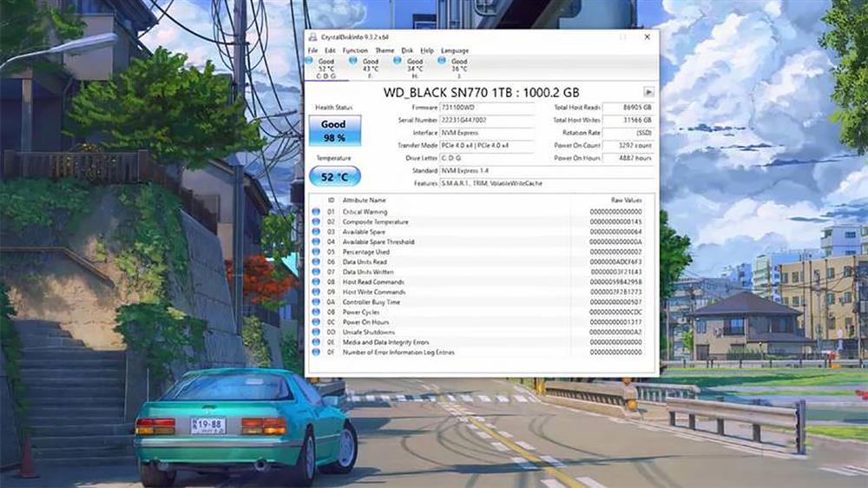The width and height of the screenshot is (868, 488).
Task: Click the Total Host Reads value 86905 GB
Action: [628, 108]
